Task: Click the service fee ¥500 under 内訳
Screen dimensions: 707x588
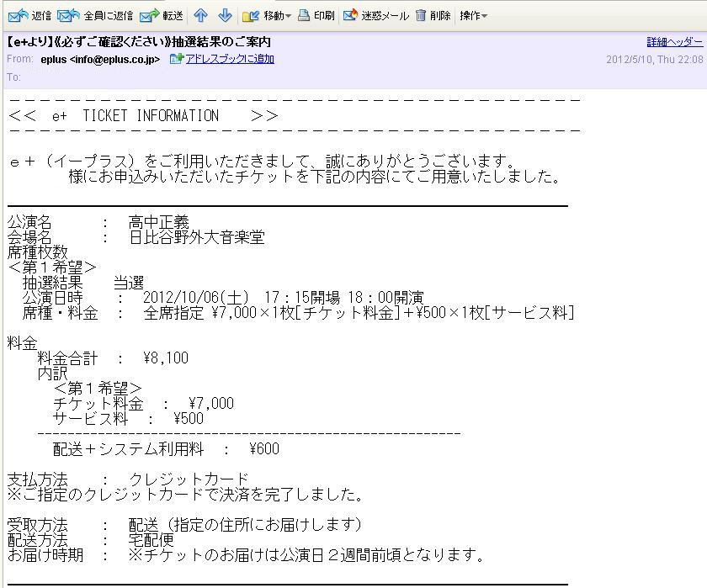Action: [x=189, y=419]
